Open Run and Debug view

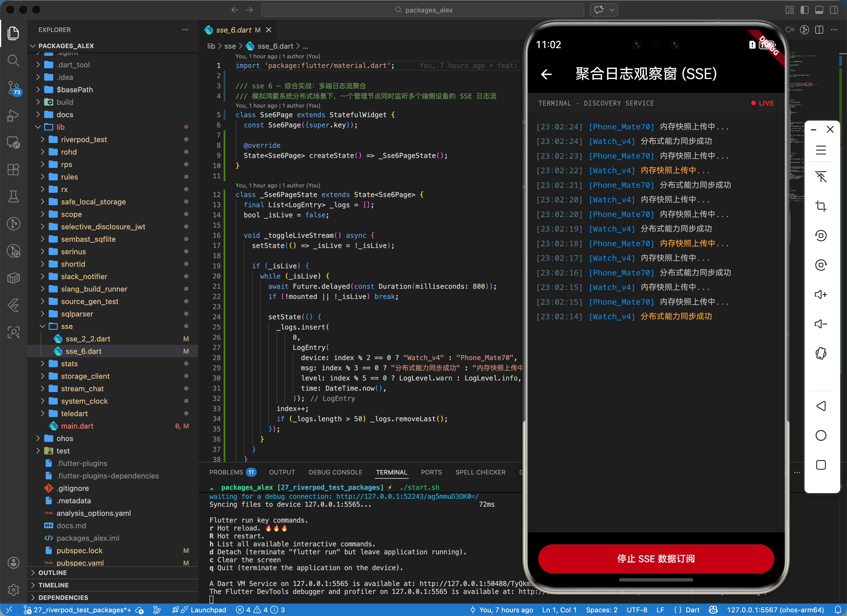coord(13,115)
